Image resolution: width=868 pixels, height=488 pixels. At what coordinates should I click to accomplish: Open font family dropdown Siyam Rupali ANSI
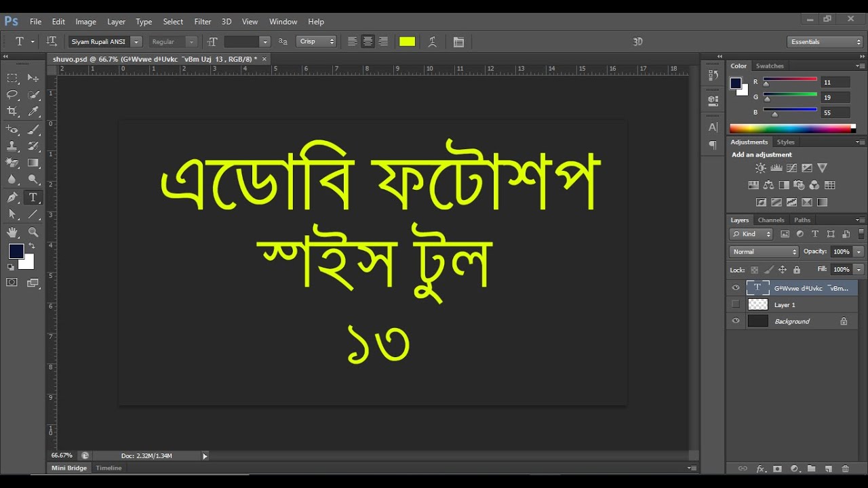[x=136, y=42]
